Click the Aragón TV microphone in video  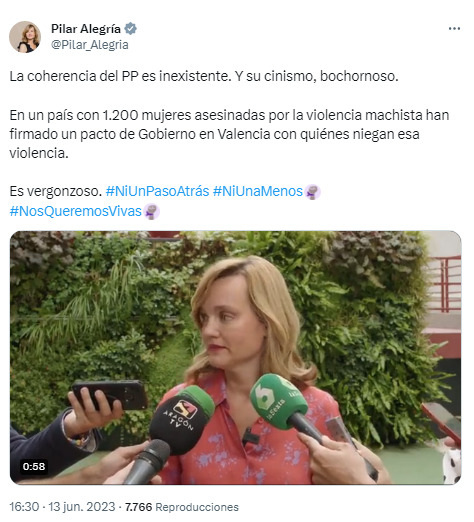point(181,419)
